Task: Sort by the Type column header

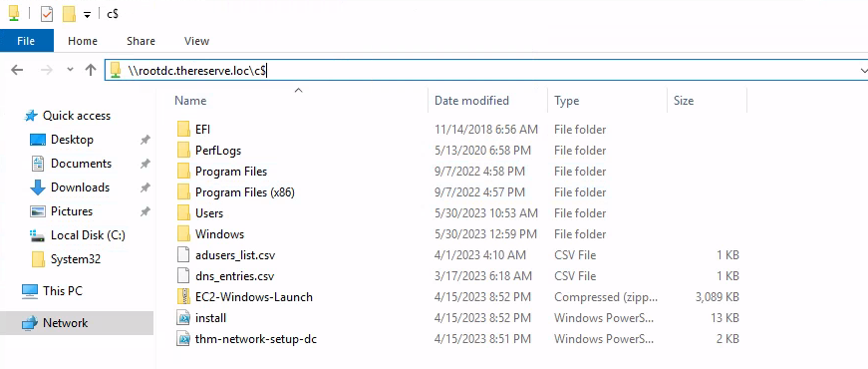Action: pyautogui.click(x=566, y=101)
